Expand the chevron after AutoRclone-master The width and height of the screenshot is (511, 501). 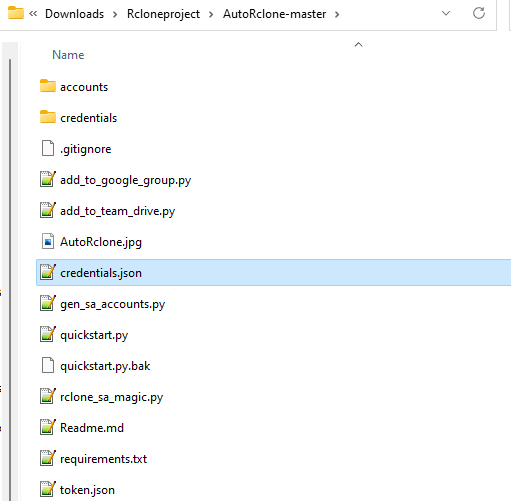click(x=337, y=14)
